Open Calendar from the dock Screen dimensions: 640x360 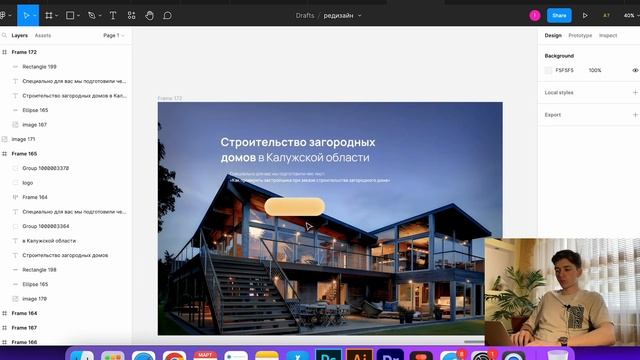pyautogui.click(x=205, y=355)
